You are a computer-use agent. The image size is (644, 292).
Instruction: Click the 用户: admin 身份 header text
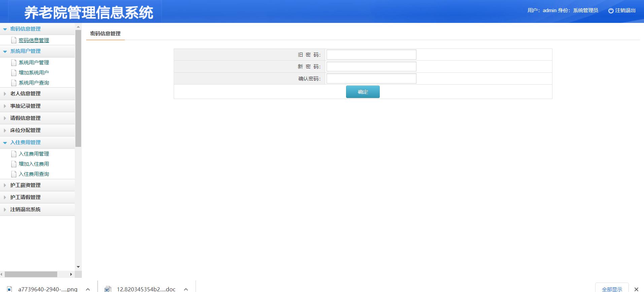563,10
